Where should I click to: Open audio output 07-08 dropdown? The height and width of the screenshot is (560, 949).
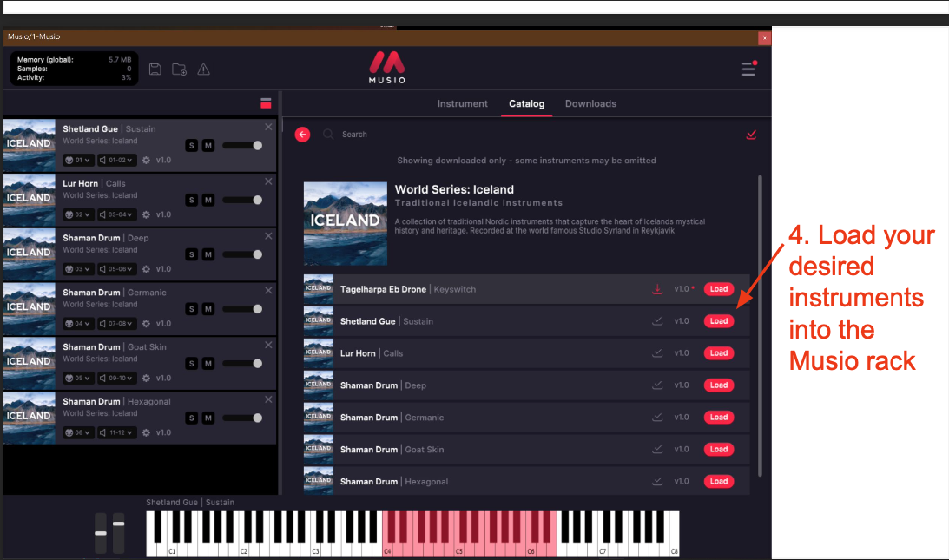tap(116, 324)
